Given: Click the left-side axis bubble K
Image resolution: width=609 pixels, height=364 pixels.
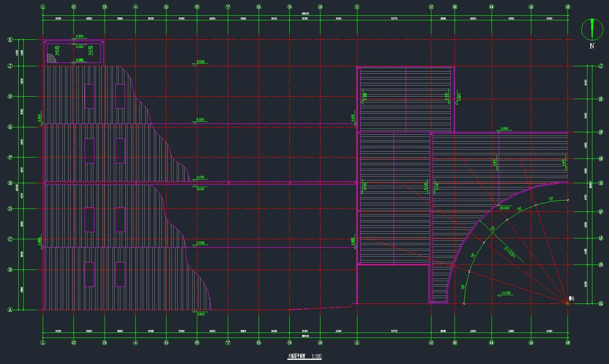Looking at the screenshot, I should pos(10,40).
